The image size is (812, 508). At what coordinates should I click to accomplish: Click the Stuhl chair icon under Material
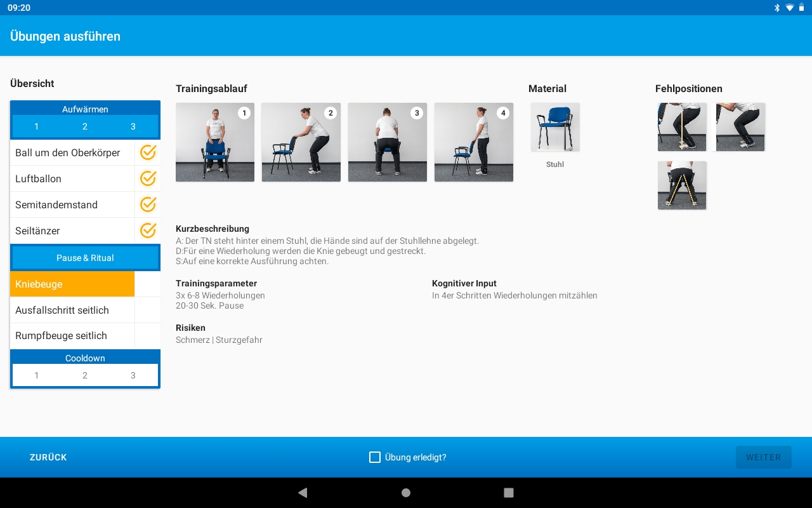coord(555,126)
